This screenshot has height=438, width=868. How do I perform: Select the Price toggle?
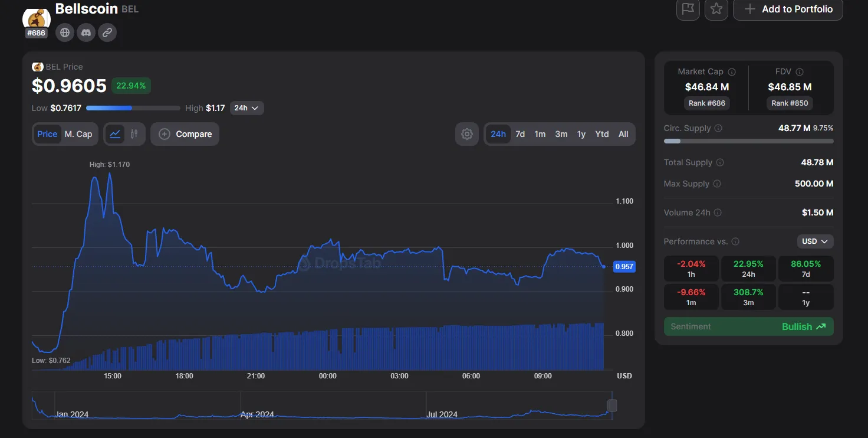47,134
